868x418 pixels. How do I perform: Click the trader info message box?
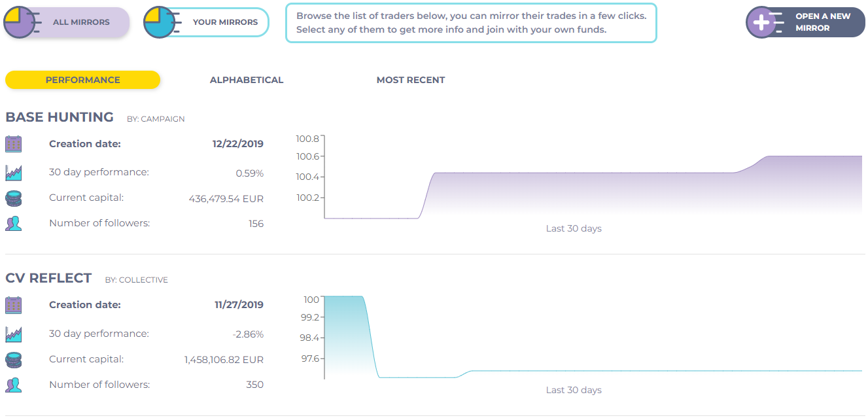[x=473, y=22]
